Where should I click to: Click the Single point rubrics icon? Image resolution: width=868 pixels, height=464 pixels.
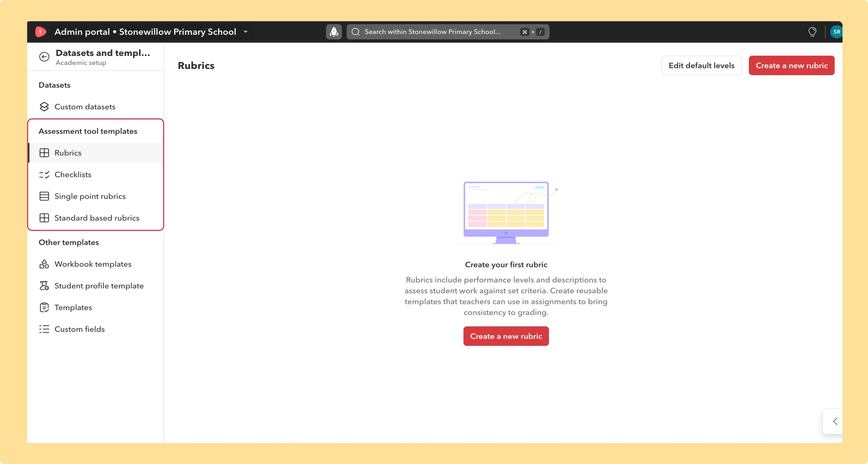point(44,196)
